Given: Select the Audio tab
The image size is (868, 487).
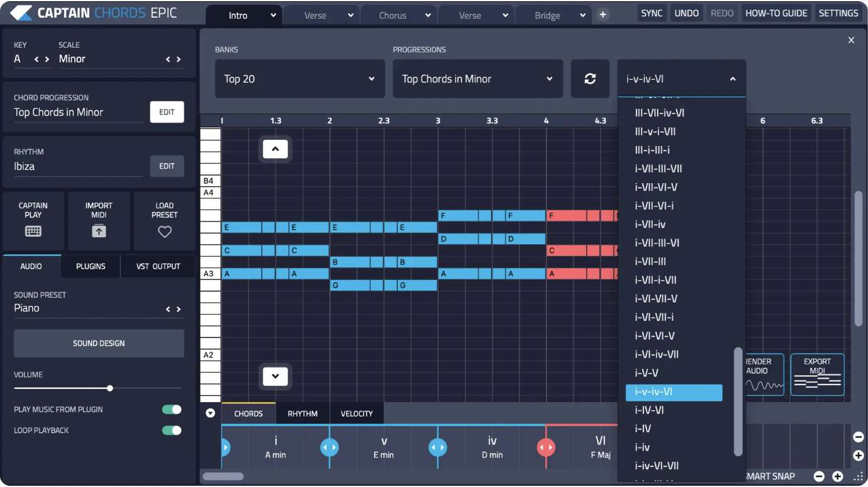Looking at the screenshot, I should pos(31,266).
